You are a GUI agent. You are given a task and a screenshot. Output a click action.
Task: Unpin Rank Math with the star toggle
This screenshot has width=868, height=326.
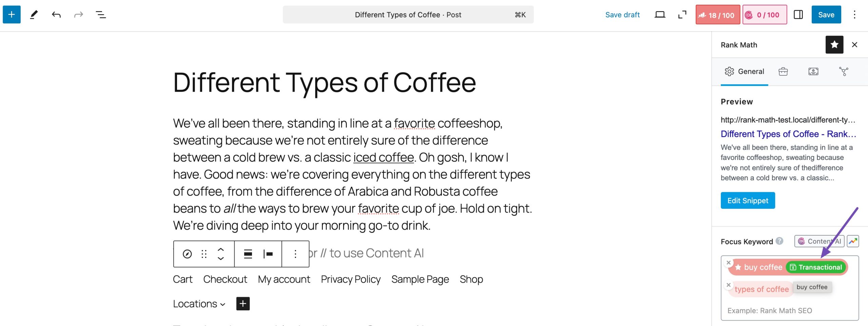834,44
